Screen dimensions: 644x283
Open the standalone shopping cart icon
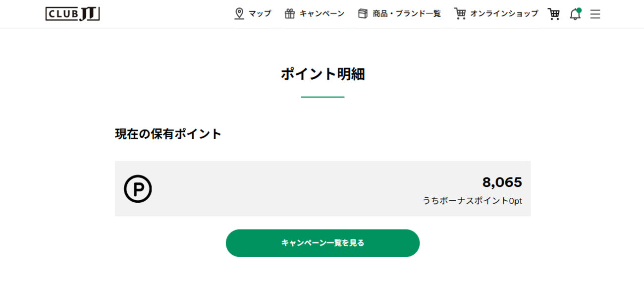click(x=553, y=14)
